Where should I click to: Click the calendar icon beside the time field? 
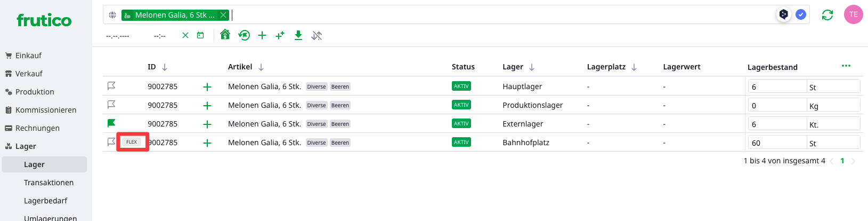200,35
